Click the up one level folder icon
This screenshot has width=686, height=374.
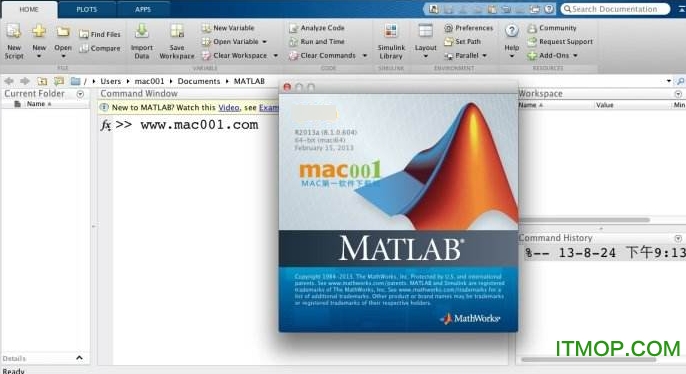point(42,81)
